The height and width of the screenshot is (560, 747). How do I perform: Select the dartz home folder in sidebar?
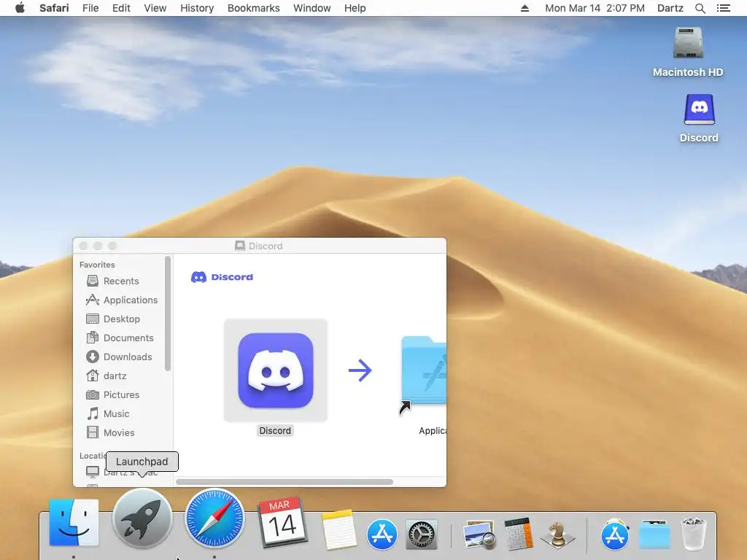(x=107, y=376)
